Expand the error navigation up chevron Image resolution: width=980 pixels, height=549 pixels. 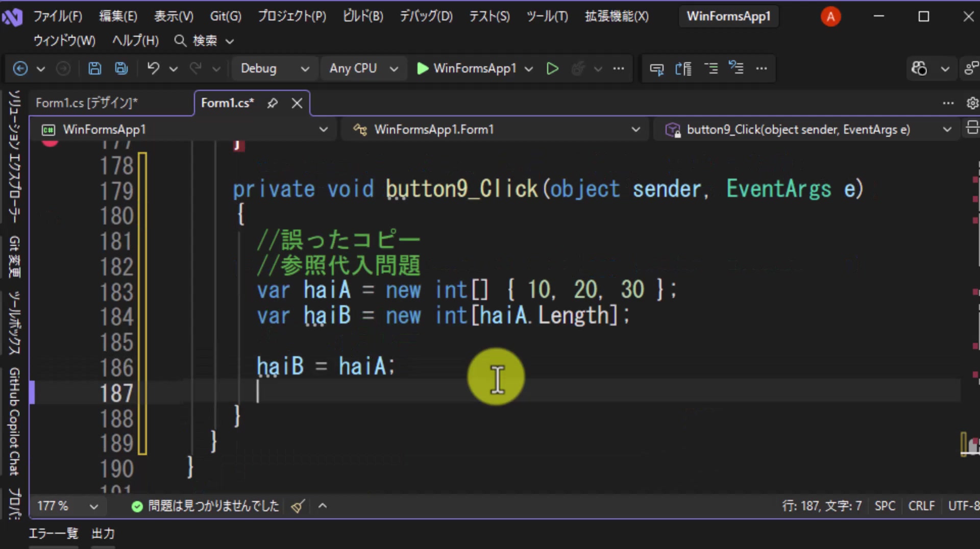click(323, 506)
